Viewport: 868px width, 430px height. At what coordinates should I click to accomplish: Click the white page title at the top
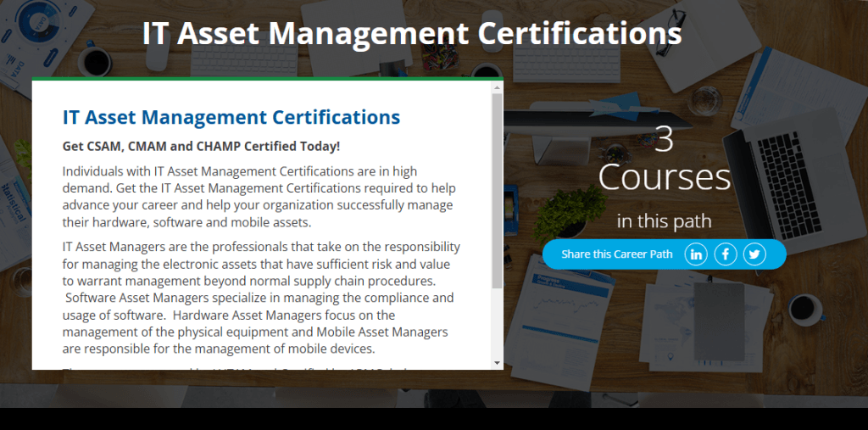[x=411, y=33]
